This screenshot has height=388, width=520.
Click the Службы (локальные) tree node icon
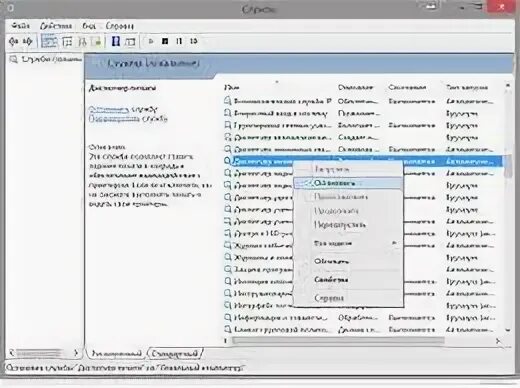[13, 59]
